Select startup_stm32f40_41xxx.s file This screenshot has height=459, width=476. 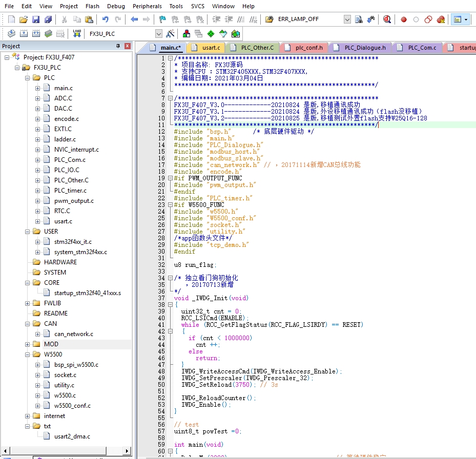88,293
